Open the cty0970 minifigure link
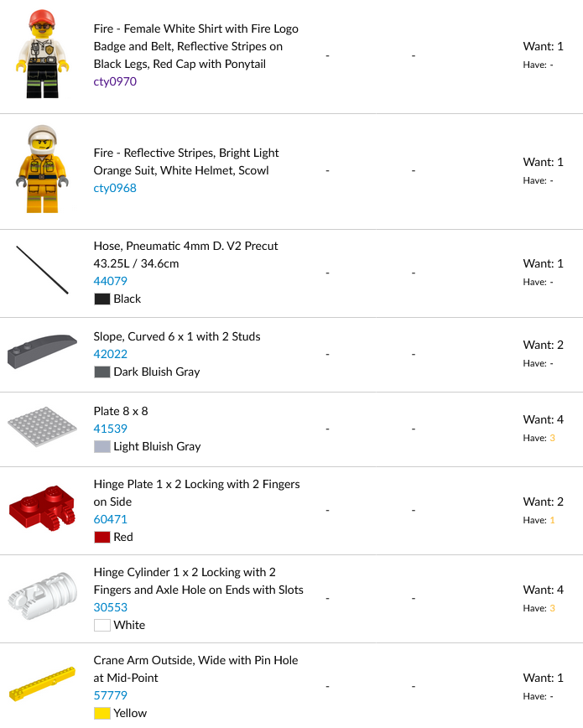The height and width of the screenshot is (728, 583). [x=115, y=81]
